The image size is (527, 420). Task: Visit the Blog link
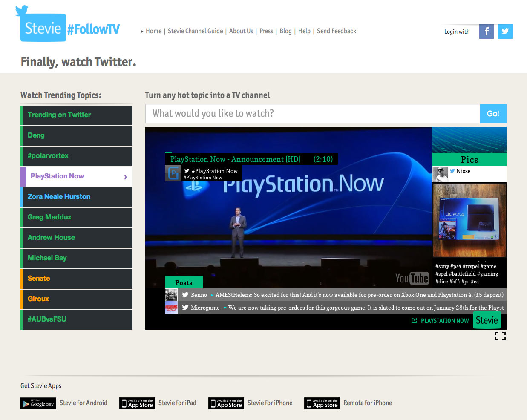point(285,31)
